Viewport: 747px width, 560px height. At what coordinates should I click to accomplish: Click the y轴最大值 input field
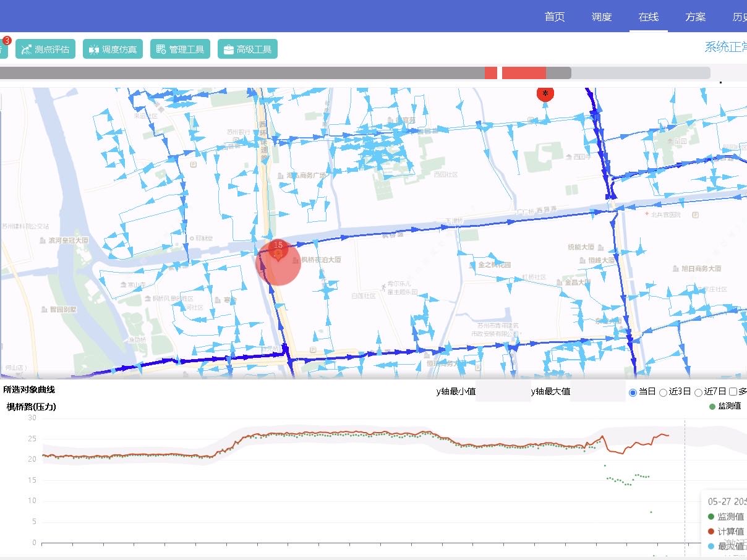click(597, 392)
